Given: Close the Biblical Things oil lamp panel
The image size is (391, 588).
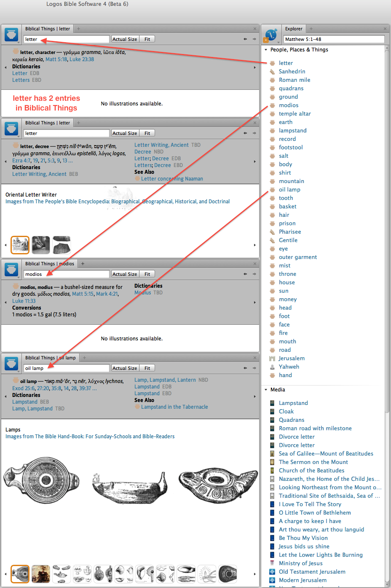Looking at the screenshot, I should pos(254,358).
